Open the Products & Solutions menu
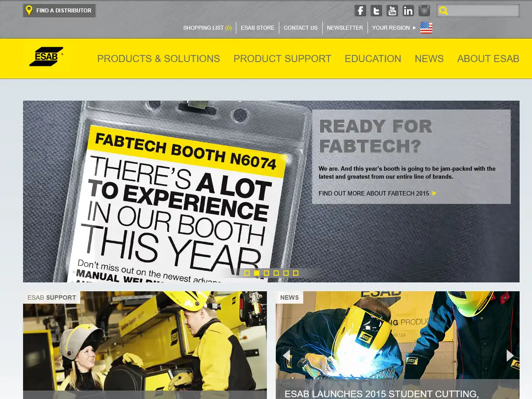Screen dimensions: 532x399 158,59
